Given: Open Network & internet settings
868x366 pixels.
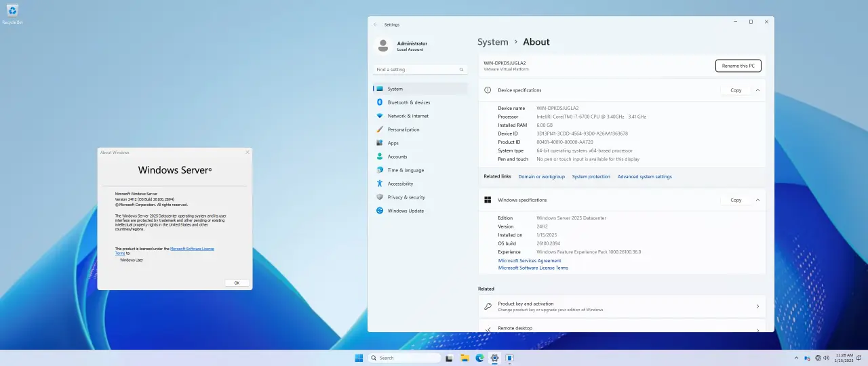Looking at the screenshot, I should 420,116.
